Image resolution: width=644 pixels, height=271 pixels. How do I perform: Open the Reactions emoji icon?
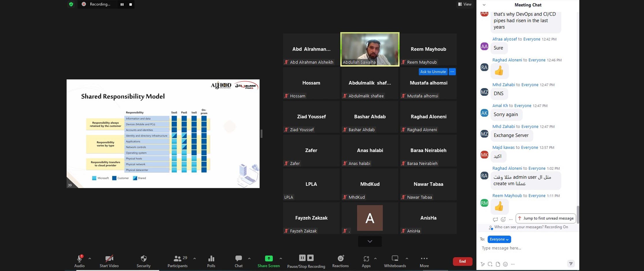click(x=340, y=258)
